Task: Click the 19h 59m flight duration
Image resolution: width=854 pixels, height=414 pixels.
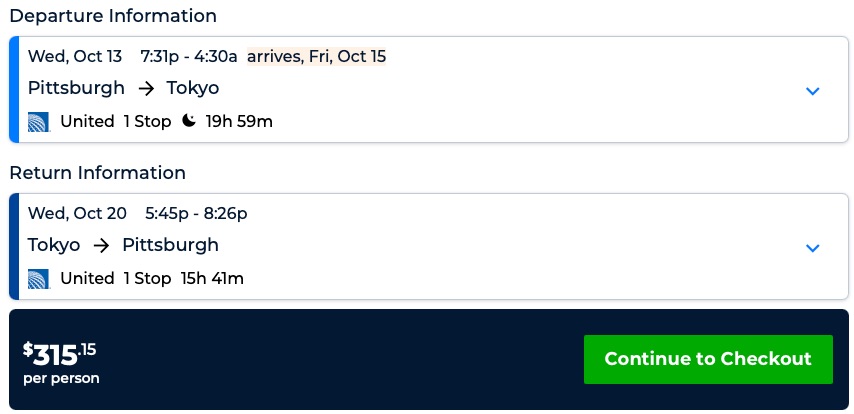Action: [x=239, y=122]
